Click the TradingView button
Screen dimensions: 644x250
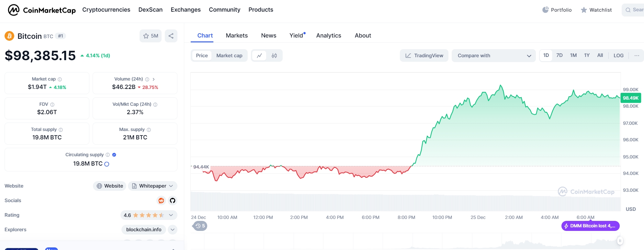424,56
